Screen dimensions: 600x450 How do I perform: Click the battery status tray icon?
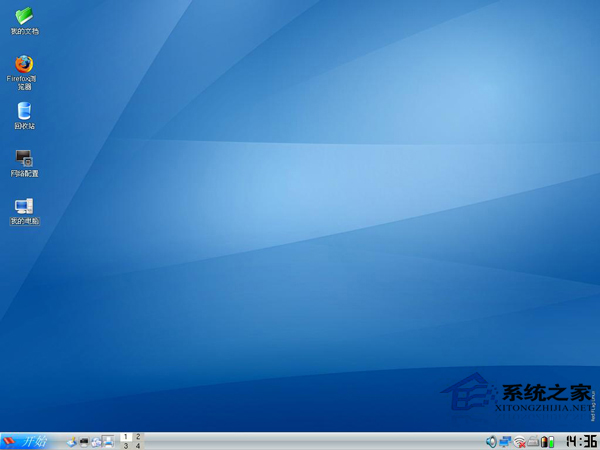546,441
